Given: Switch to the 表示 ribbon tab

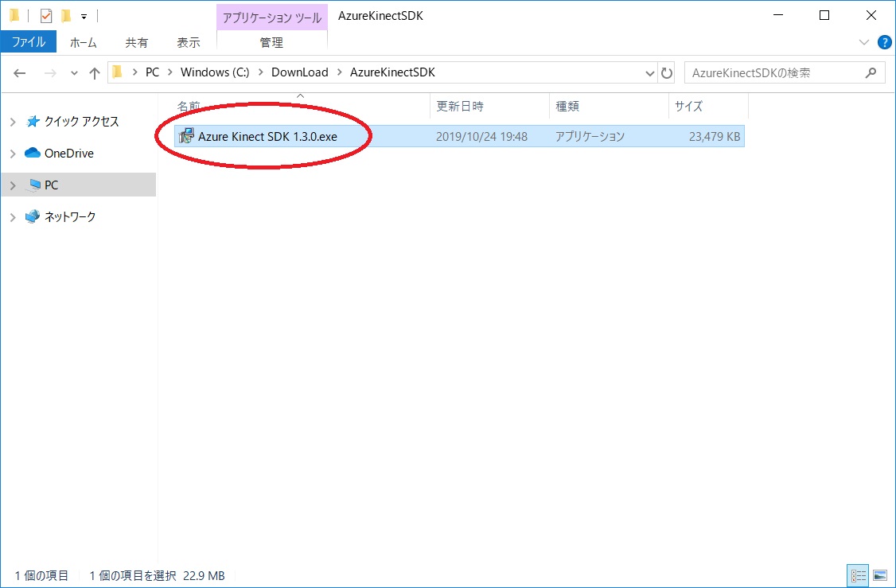Looking at the screenshot, I should tap(189, 42).
